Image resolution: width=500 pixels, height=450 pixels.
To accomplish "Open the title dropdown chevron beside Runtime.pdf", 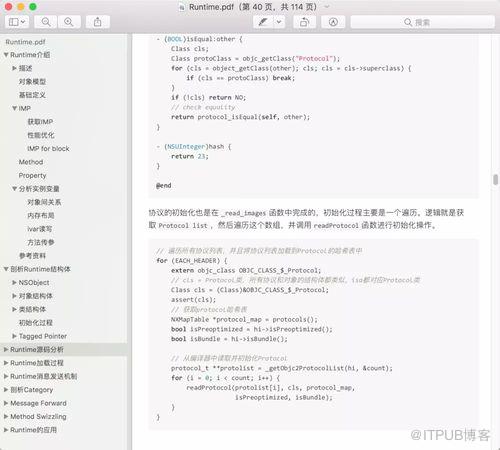I will click(x=327, y=7).
